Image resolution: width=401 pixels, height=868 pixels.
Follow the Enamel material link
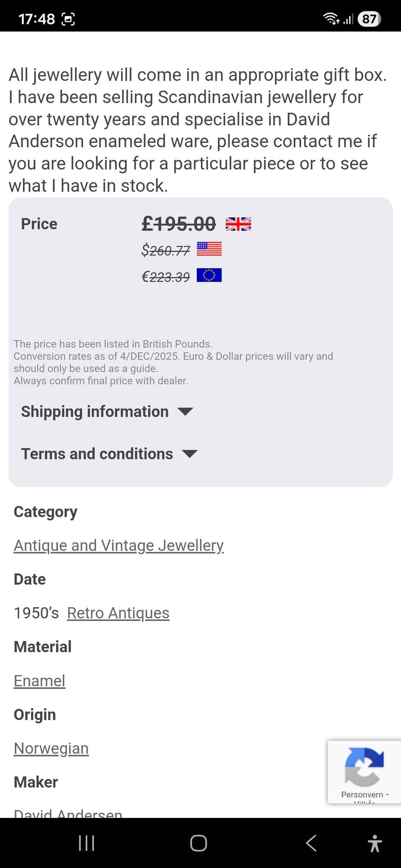(x=40, y=681)
